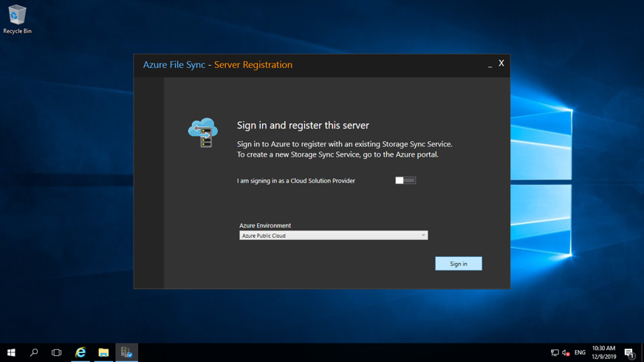Open File Explorer from taskbar
Screen dimensions: 644x362
coord(103,352)
